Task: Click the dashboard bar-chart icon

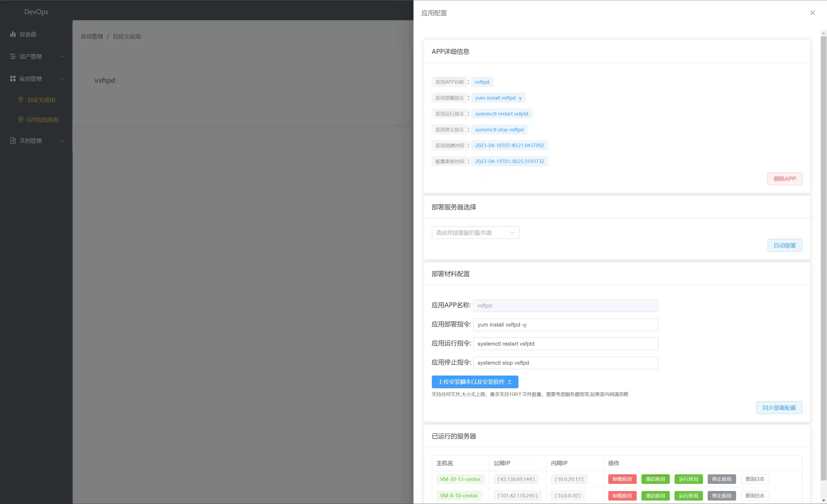Action: pyautogui.click(x=13, y=34)
